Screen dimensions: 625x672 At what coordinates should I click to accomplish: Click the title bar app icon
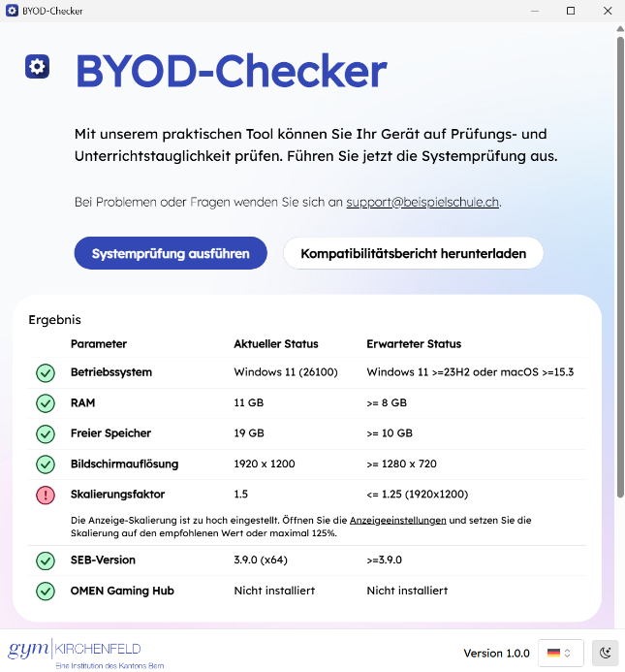pyautogui.click(x=12, y=11)
